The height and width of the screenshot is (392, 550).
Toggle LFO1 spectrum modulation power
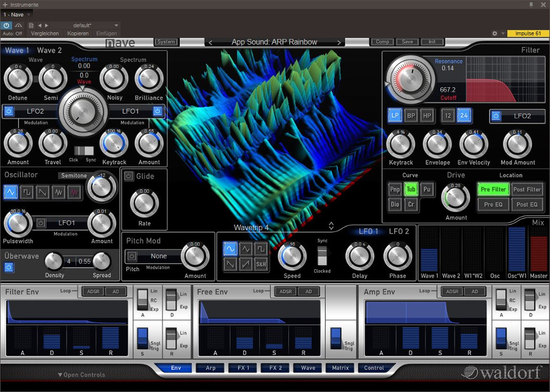click(x=158, y=111)
